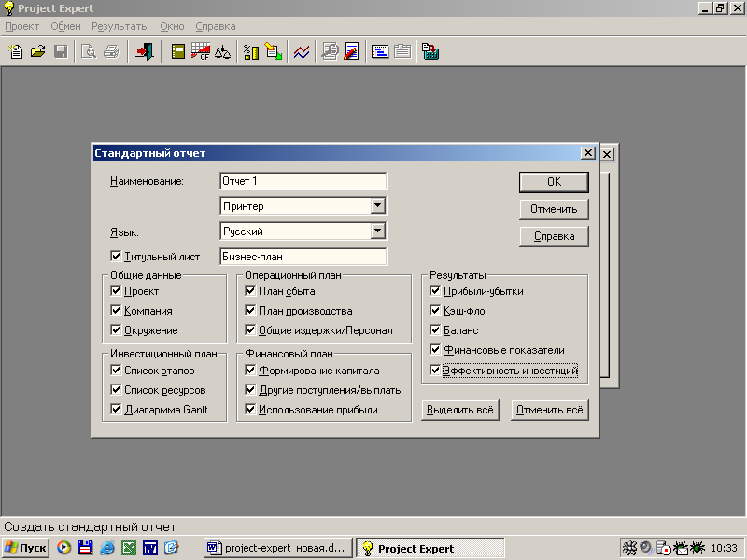Click the snowflake system tray icon
747x560 pixels.
point(629,548)
